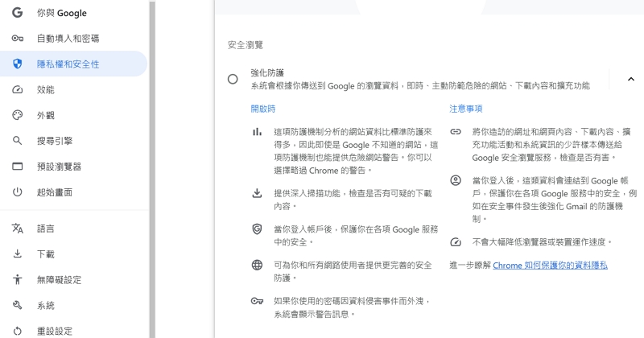Viewport: 644px width, 338px height.
Task: Click the speedometer icon beside 效能
Action: 17,89
